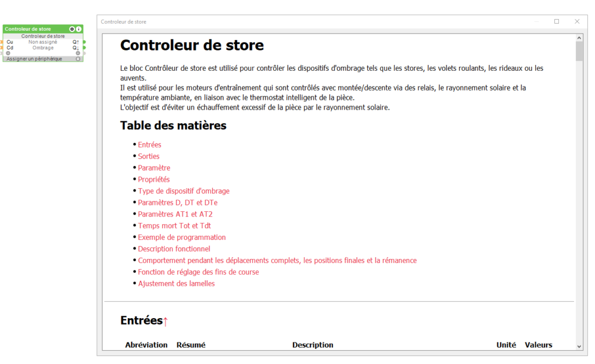This screenshot has width=595, height=364.
Task: Click the Cu input connector on the block
Action: click(2, 42)
